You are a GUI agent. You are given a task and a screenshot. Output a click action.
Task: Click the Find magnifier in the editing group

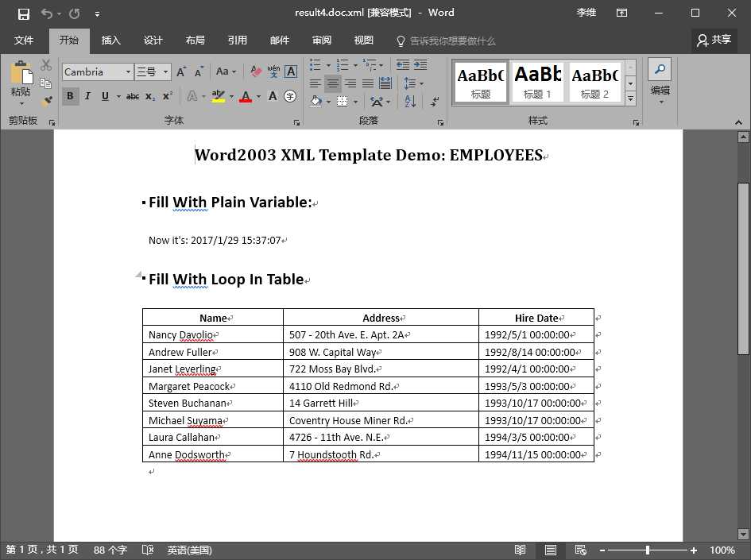click(660, 69)
